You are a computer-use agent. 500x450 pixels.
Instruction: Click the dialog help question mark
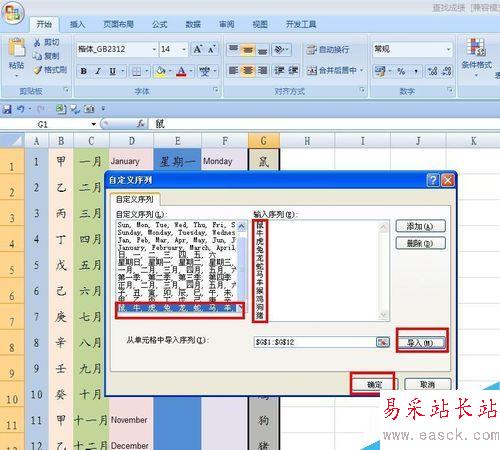[433, 180]
